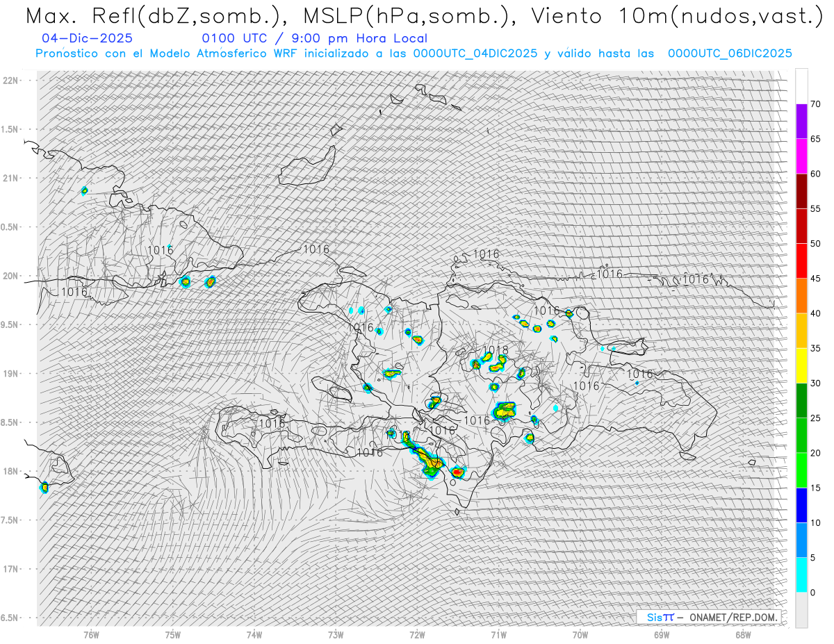Click the dark blue 10-15 dBZ segment
Viewport: 834px width, 644px height.
[x=801, y=505]
